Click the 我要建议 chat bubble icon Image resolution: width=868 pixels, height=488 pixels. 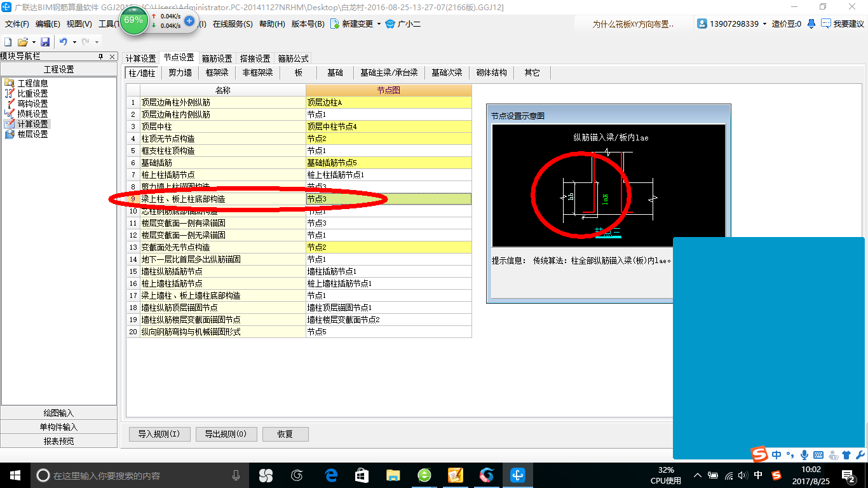(x=825, y=24)
